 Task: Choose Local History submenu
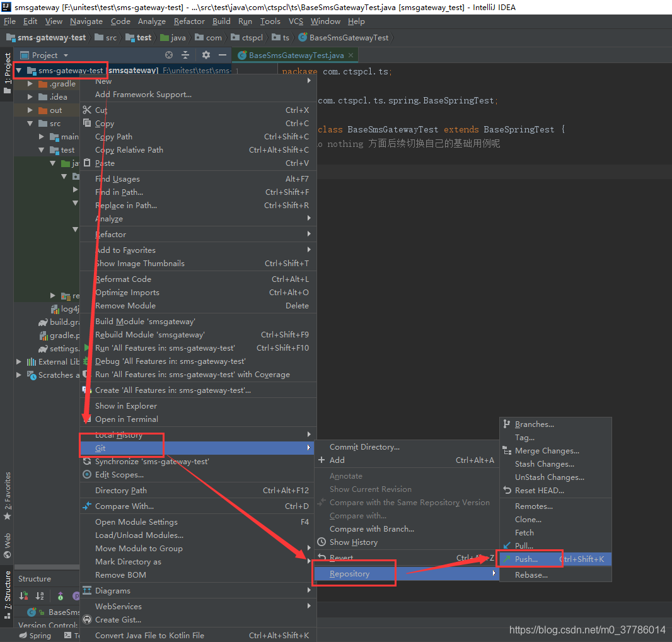tap(197, 435)
